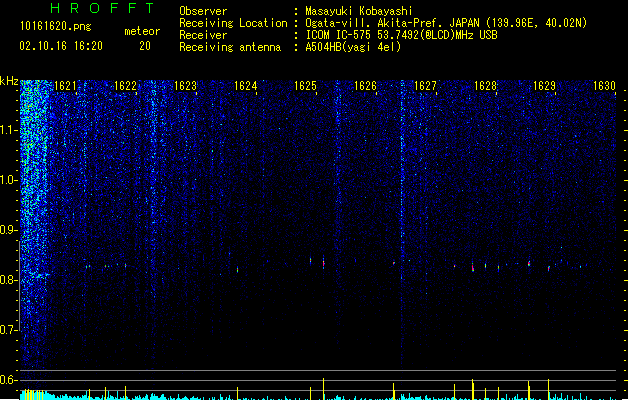Click the meteor count value 20

click(x=145, y=46)
